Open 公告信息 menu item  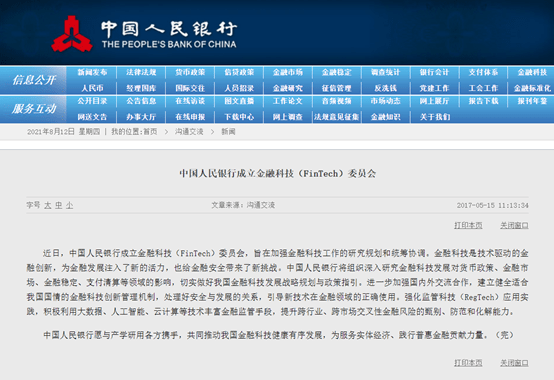point(141,101)
